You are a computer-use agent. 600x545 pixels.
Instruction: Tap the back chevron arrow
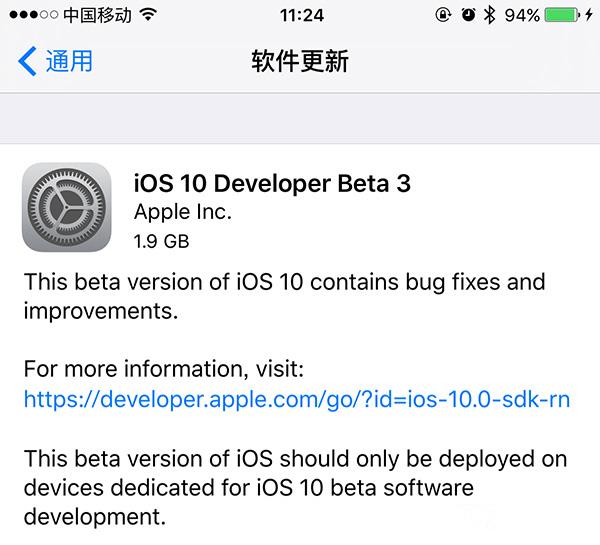coord(27,61)
